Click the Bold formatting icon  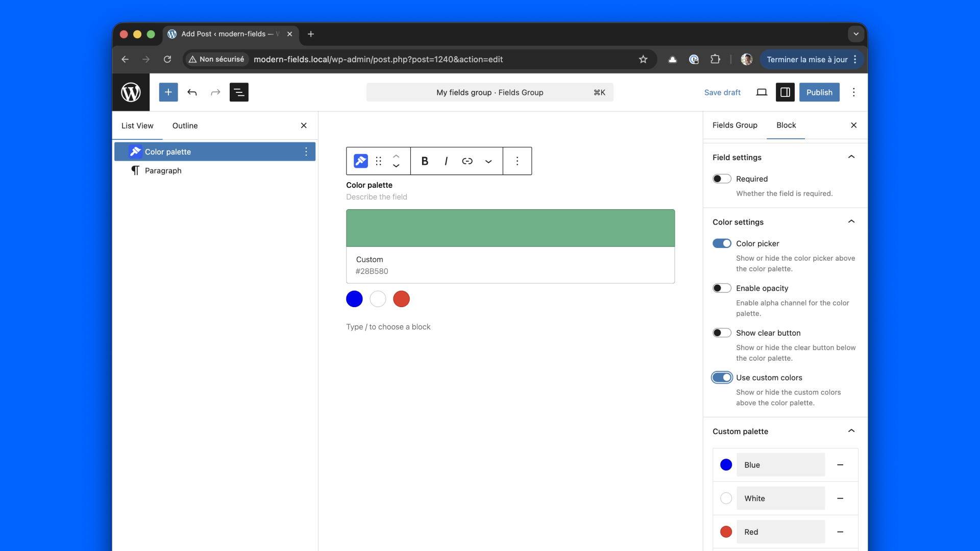coord(424,161)
